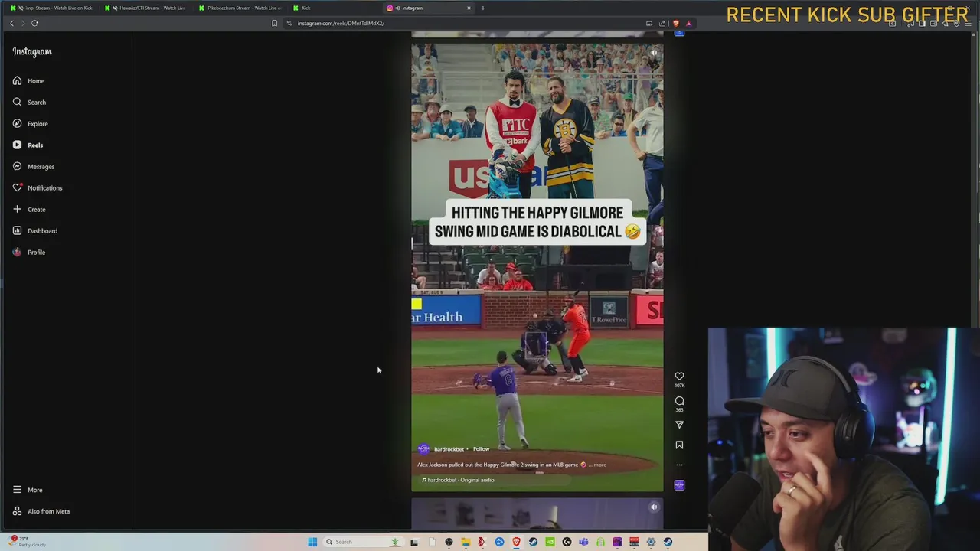Image resolution: width=980 pixels, height=551 pixels.
Task: Open 'hardrockbet · Original audio' link
Action: pyautogui.click(x=461, y=480)
